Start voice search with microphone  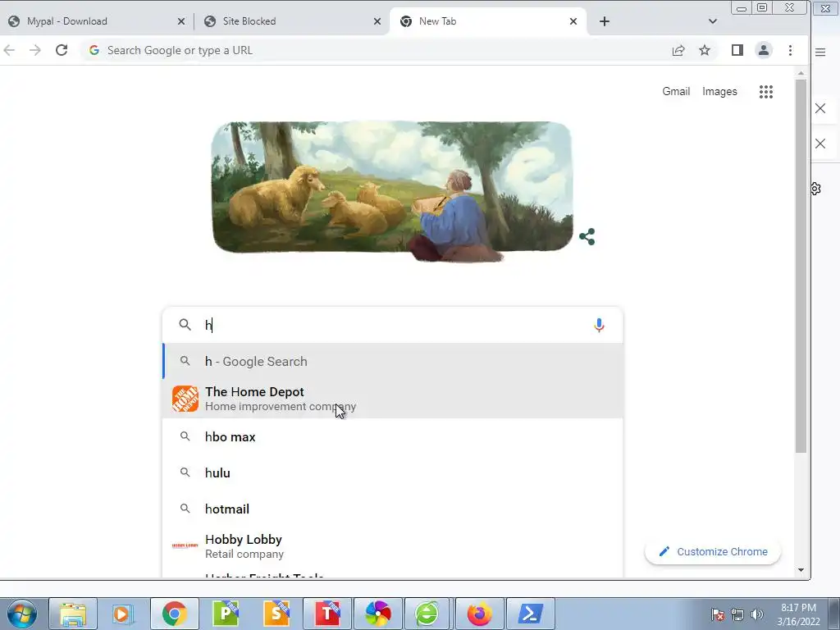pyautogui.click(x=599, y=325)
